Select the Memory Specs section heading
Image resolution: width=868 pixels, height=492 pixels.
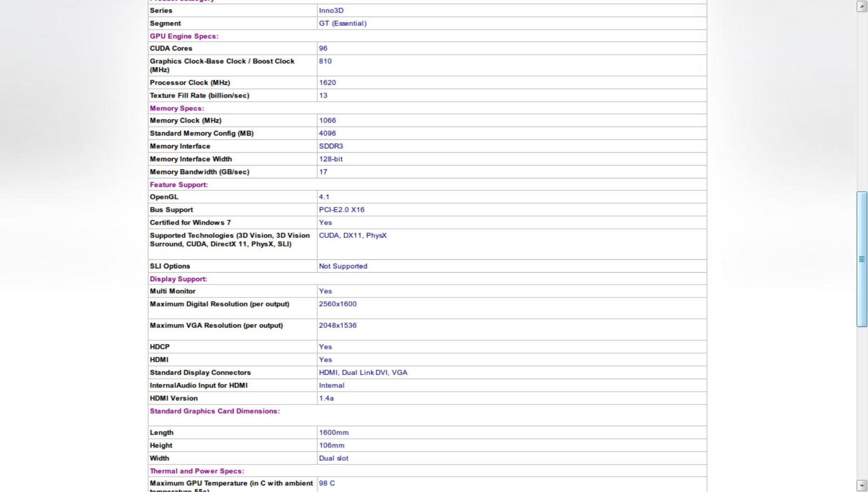177,108
